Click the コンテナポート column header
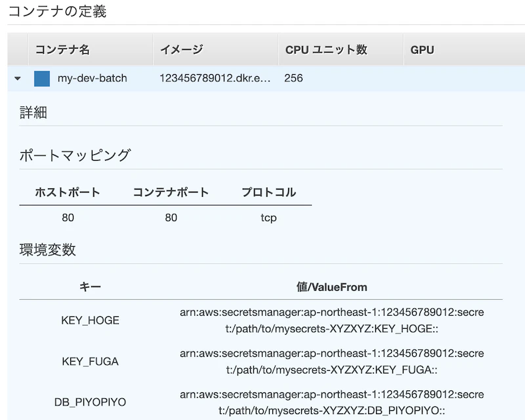The height and width of the screenshot is (420, 525). tap(171, 192)
